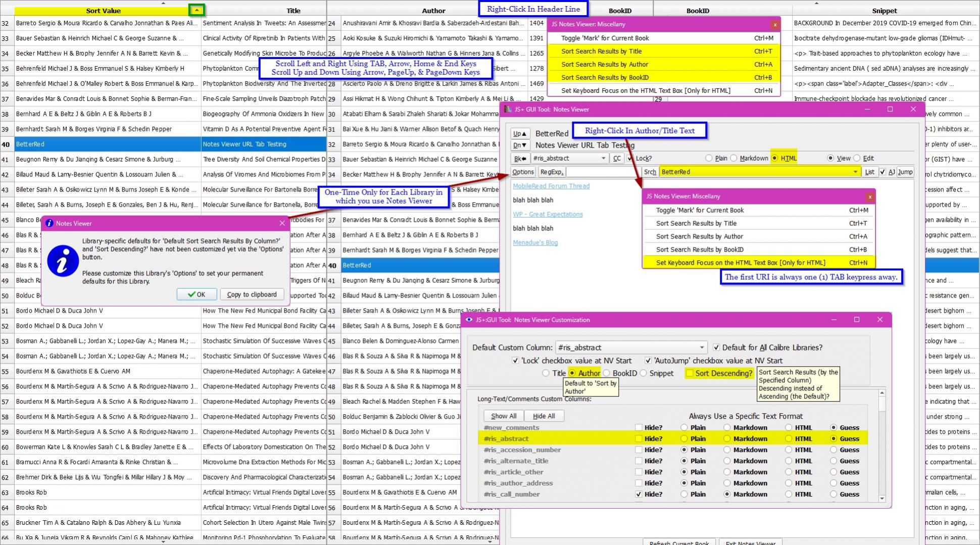Click the Up arrow button in Notes Viewer
Image resolution: width=980 pixels, height=545 pixels.
[x=520, y=134]
